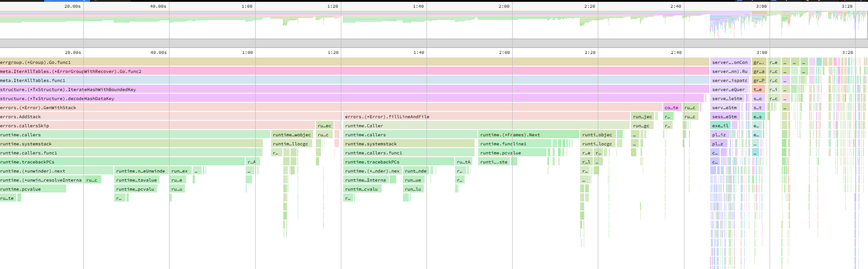Screen dimensions: 868x269
Task: Select the s…o frame
Action: 758,98
